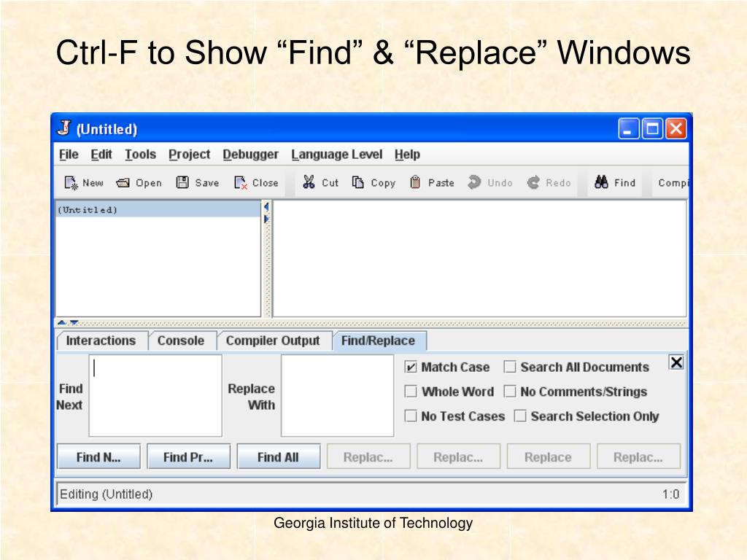Toggle the Match Case checkbox
This screenshot has height=560, width=747.
[x=411, y=367]
